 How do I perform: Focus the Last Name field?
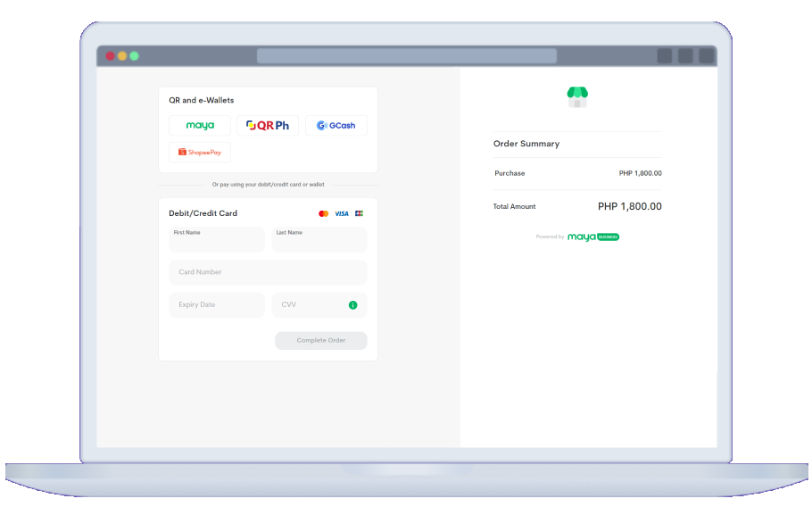pyautogui.click(x=319, y=240)
